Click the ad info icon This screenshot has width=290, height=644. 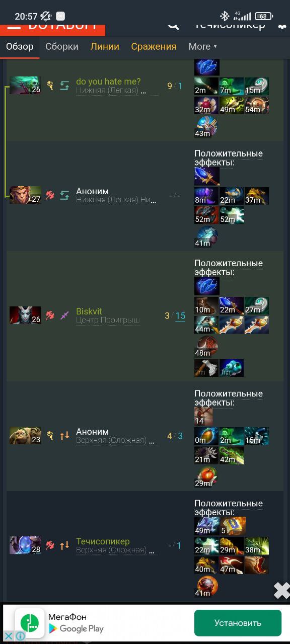point(20,636)
